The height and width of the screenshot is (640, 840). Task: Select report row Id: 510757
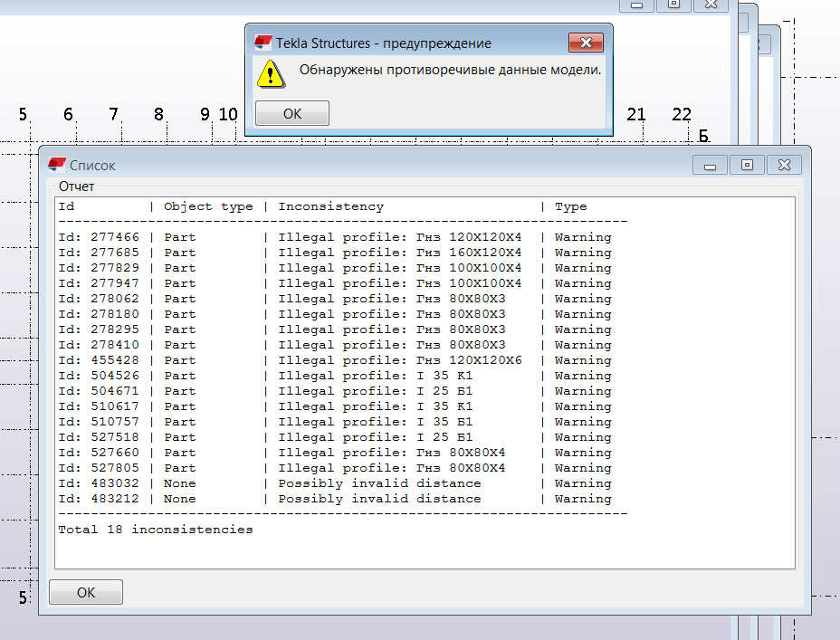click(335, 422)
